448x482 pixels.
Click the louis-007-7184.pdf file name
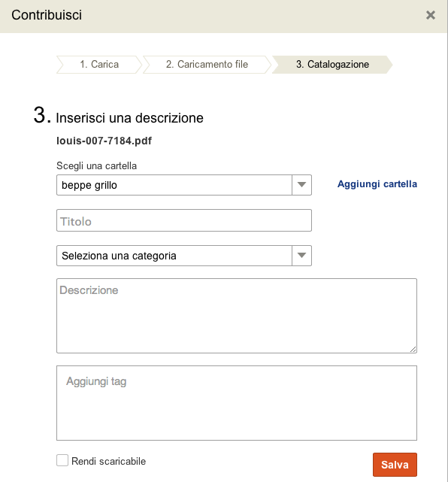(x=104, y=141)
